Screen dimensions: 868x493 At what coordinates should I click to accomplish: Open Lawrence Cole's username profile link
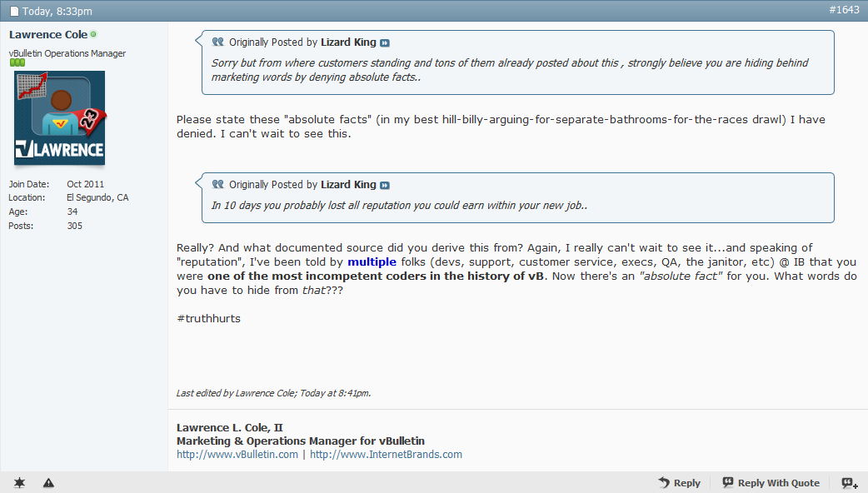click(48, 34)
